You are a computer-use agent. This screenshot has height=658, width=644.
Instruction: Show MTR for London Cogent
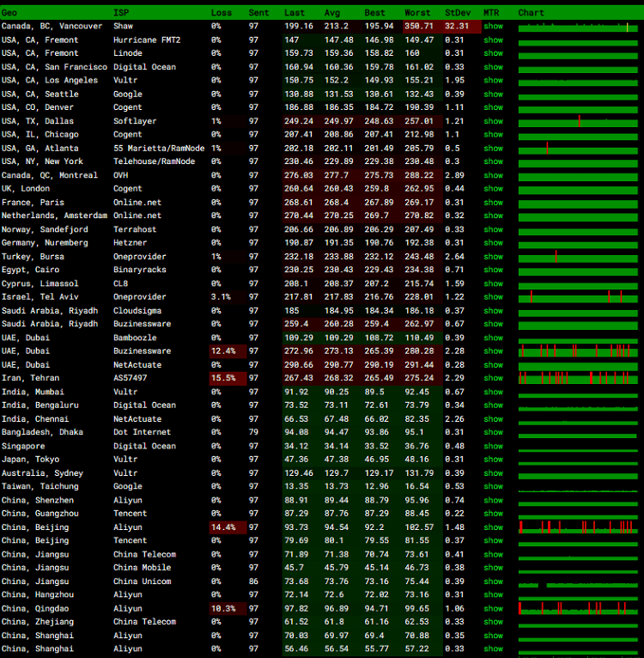494,188
